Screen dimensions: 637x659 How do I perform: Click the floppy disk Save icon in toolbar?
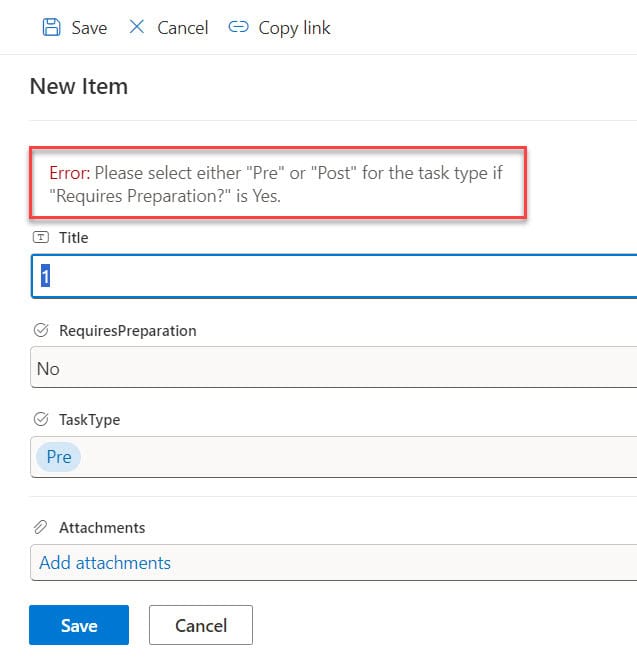click(51, 27)
